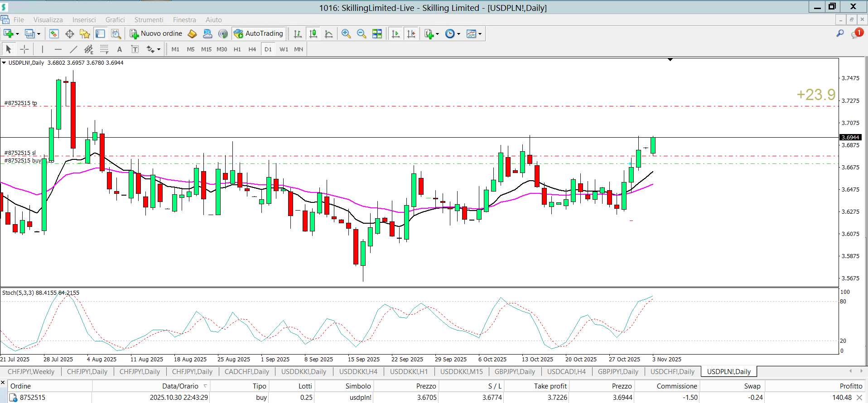Screen dimensions: 868x403
Task: Zoom out of the chart
Action: coord(362,34)
